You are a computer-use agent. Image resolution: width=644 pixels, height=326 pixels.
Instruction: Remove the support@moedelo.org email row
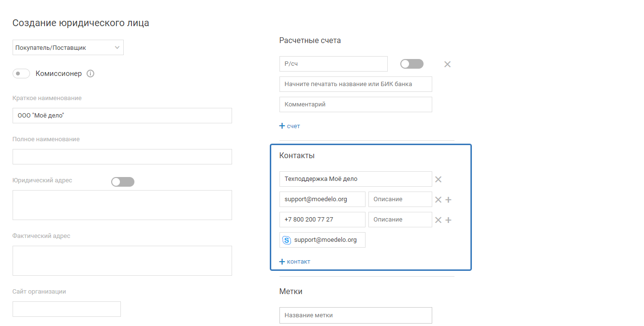pyautogui.click(x=438, y=200)
